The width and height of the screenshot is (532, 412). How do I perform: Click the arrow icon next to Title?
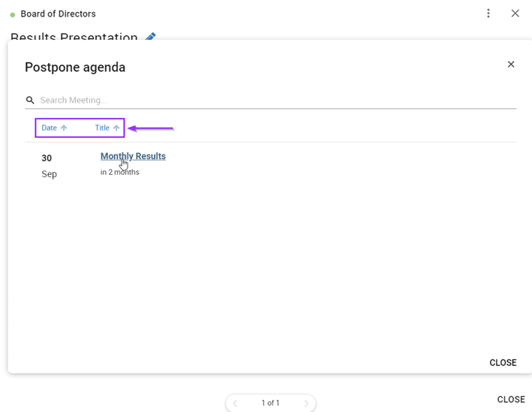click(x=116, y=128)
